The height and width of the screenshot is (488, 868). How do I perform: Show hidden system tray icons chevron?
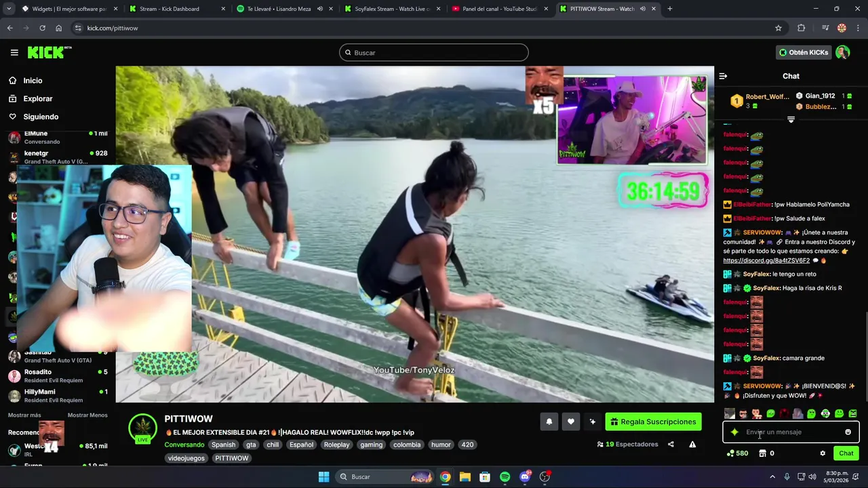point(772,477)
